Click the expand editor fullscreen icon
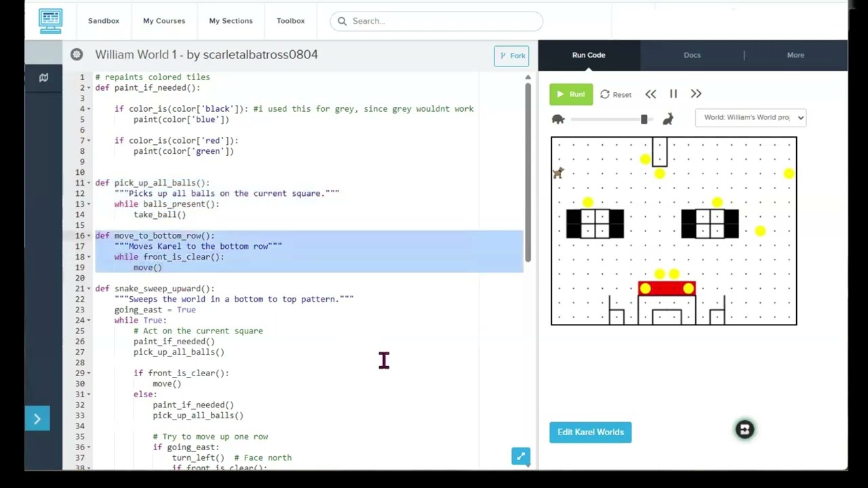The image size is (868, 488). click(x=520, y=457)
